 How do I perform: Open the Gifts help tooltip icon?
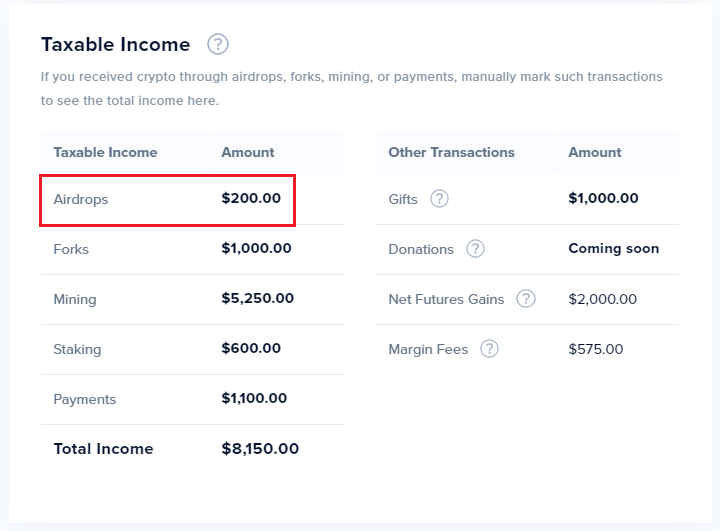pyautogui.click(x=439, y=199)
